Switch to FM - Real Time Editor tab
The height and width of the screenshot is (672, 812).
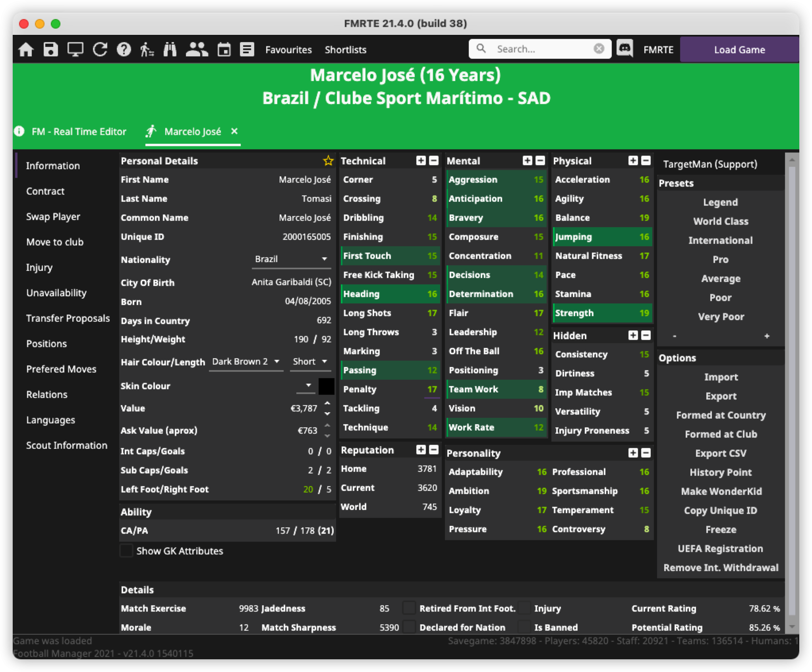79,131
